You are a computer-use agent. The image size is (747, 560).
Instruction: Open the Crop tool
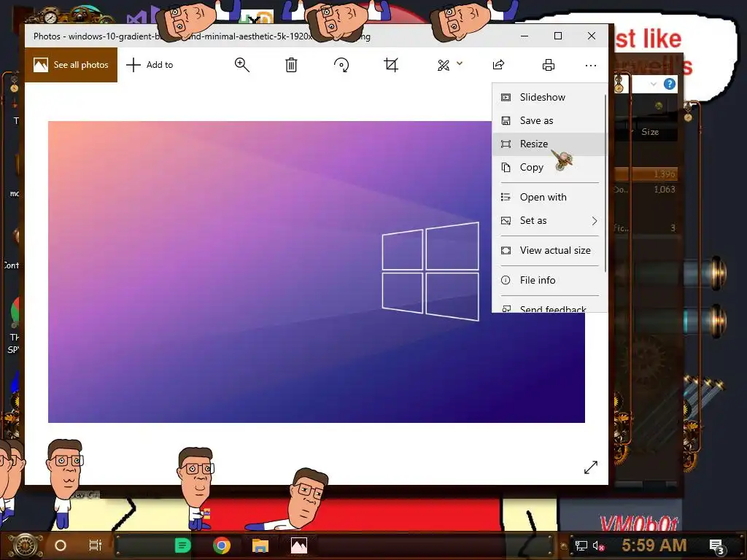(391, 65)
